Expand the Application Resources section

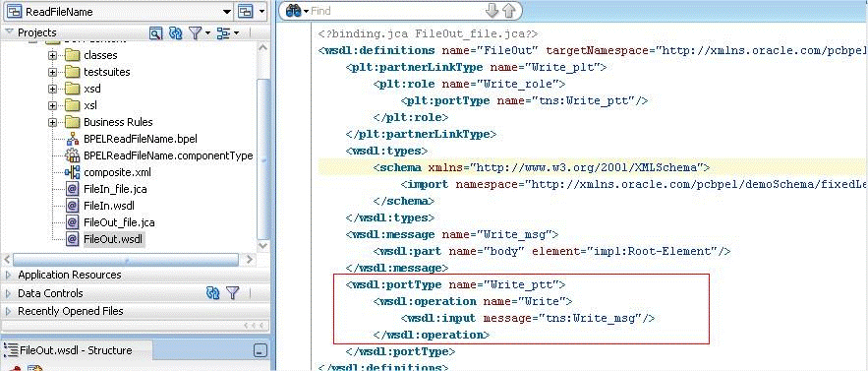(x=8, y=276)
